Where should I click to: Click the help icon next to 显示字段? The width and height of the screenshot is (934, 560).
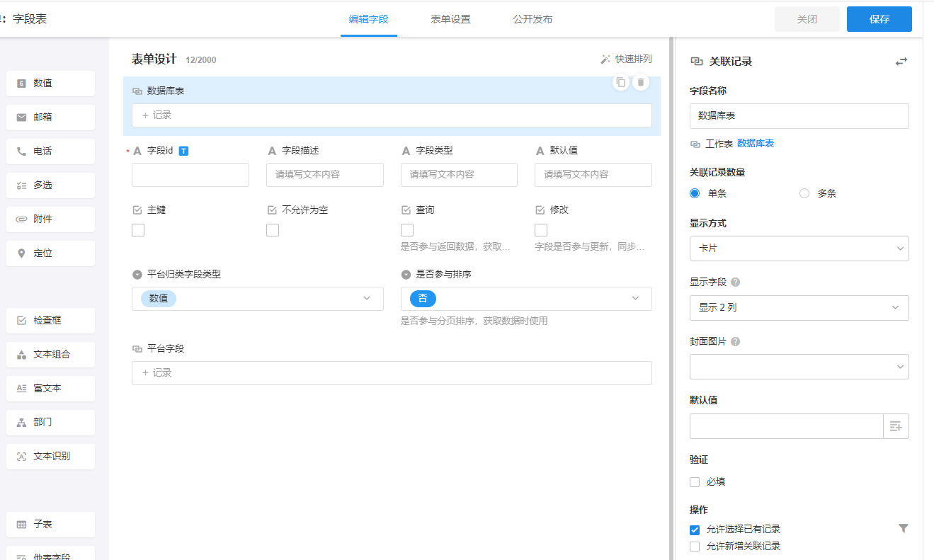(x=735, y=282)
